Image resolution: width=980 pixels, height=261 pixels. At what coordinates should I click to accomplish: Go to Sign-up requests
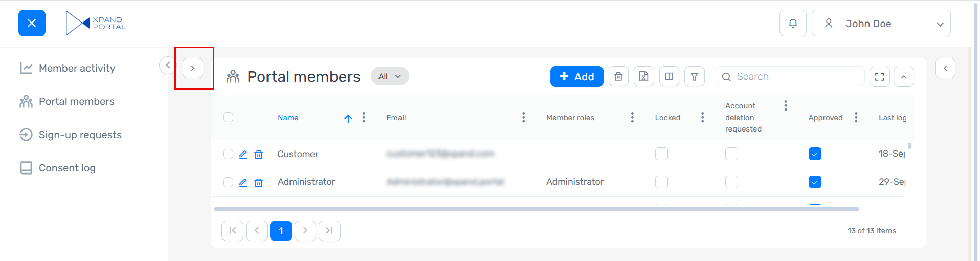tap(80, 135)
